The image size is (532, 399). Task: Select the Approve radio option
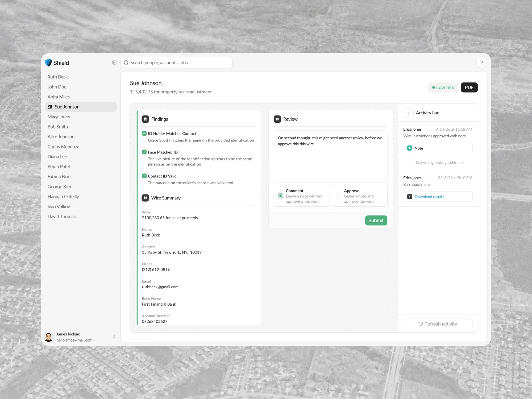tap(339, 196)
